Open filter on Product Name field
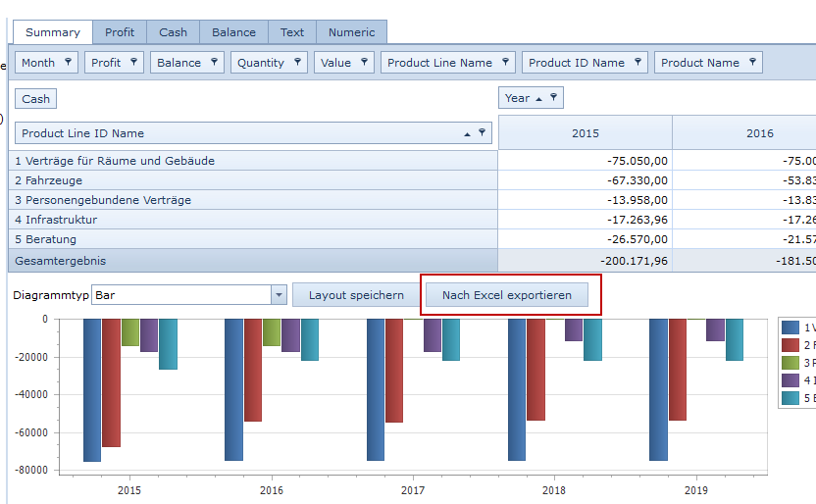This screenshot has height=504, width=816. click(752, 62)
